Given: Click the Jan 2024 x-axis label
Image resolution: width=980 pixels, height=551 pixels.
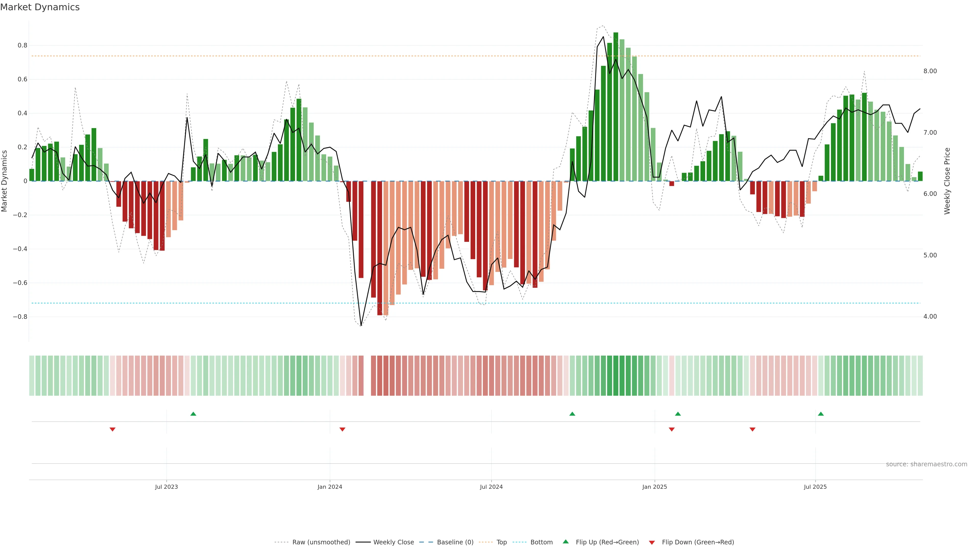Looking at the screenshot, I should pyautogui.click(x=330, y=487).
